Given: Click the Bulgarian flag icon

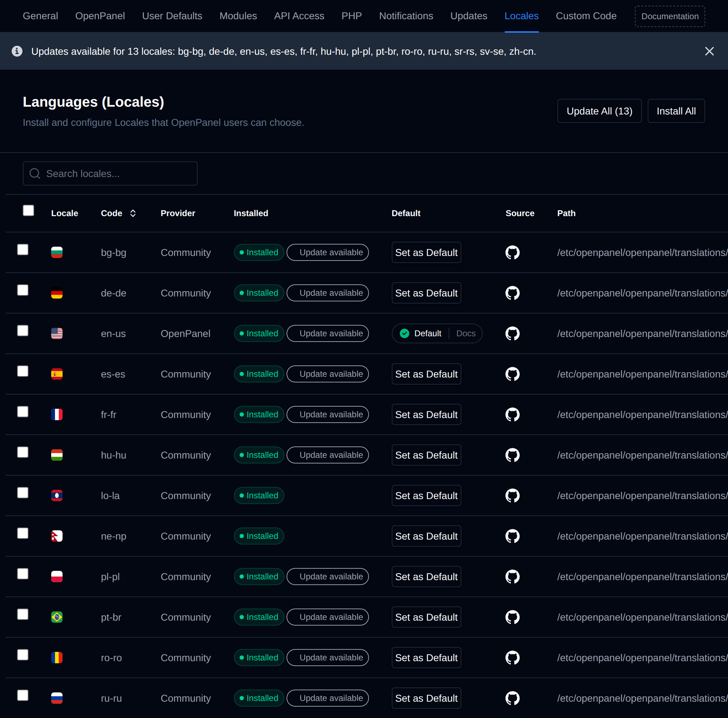Looking at the screenshot, I should pos(57,252).
